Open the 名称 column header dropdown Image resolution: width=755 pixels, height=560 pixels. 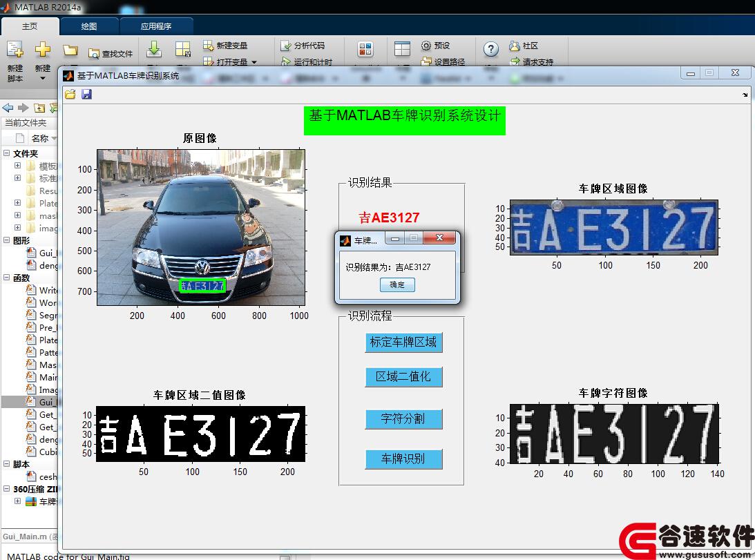(54, 139)
